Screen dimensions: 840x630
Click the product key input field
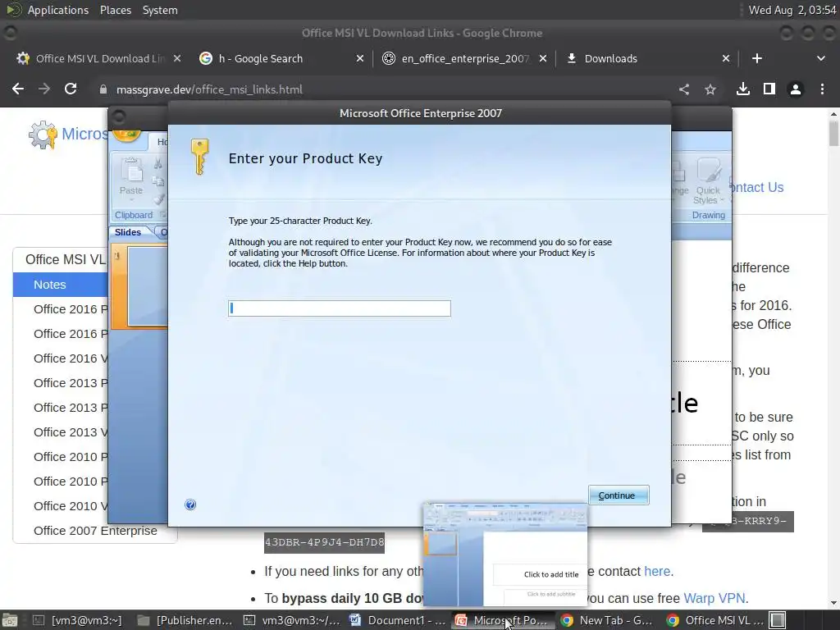[x=339, y=308]
